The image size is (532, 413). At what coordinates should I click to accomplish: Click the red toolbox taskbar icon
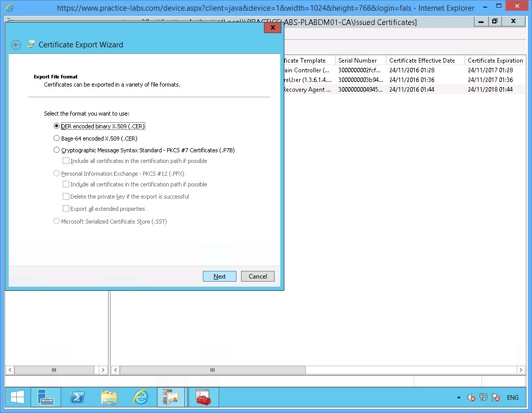point(203,397)
